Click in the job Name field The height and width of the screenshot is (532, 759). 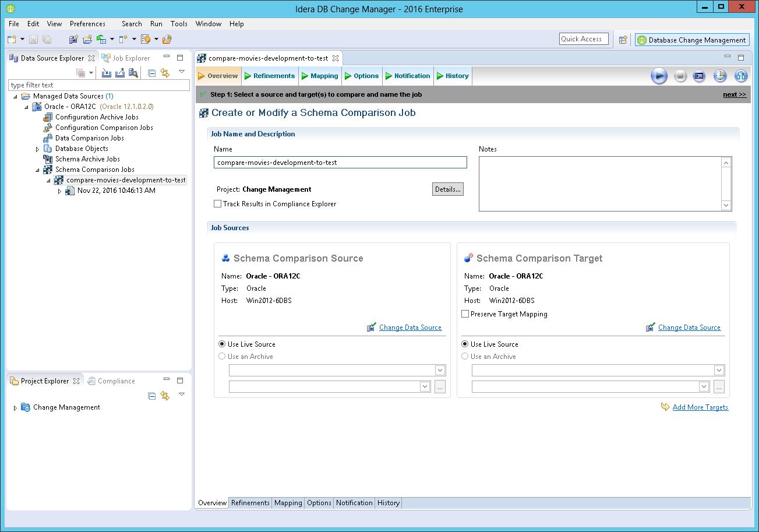pyautogui.click(x=340, y=163)
